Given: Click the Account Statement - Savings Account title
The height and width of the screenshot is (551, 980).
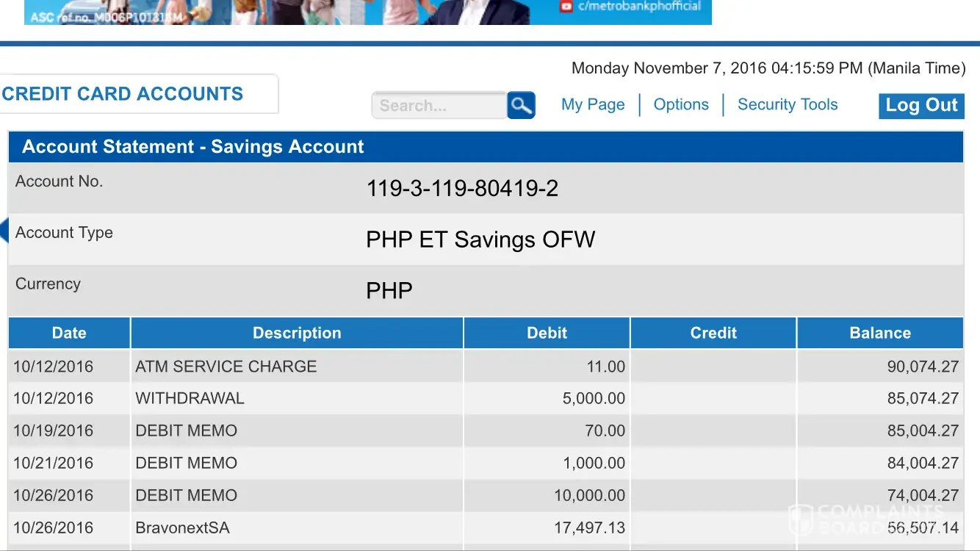Looking at the screenshot, I should 192,147.
